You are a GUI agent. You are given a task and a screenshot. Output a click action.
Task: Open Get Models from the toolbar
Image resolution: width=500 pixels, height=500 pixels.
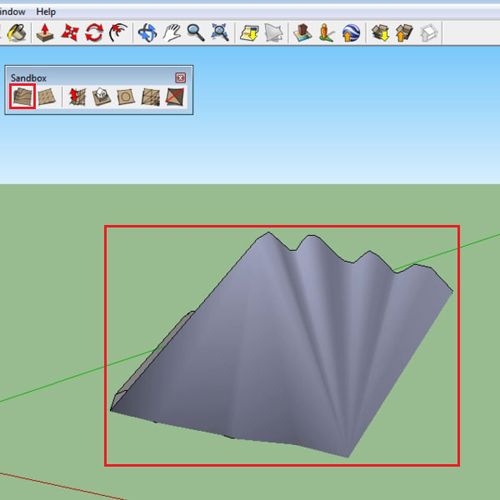tap(380, 33)
